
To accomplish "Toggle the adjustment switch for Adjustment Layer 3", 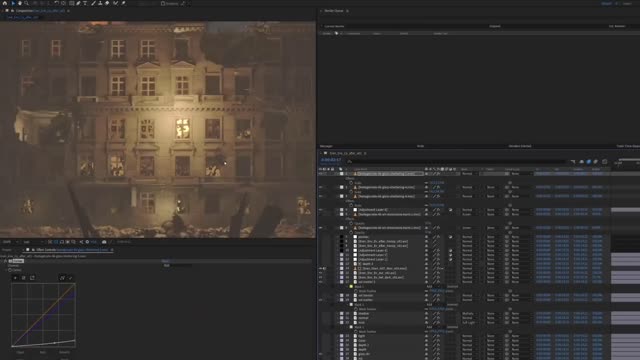I will coord(451,255).
